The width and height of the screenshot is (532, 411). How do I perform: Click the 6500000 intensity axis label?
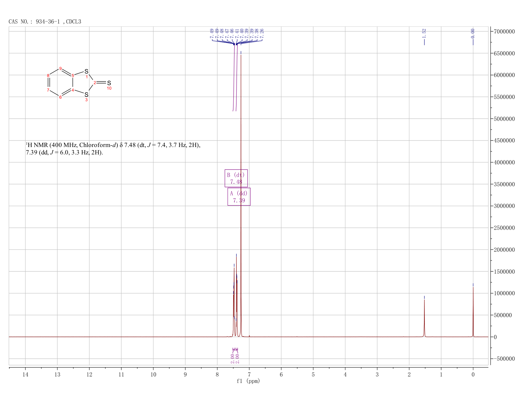[x=504, y=53]
